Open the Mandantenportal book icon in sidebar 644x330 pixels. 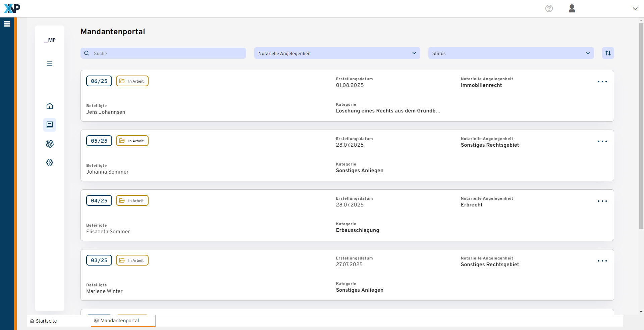pyautogui.click(x=50, y=125)
